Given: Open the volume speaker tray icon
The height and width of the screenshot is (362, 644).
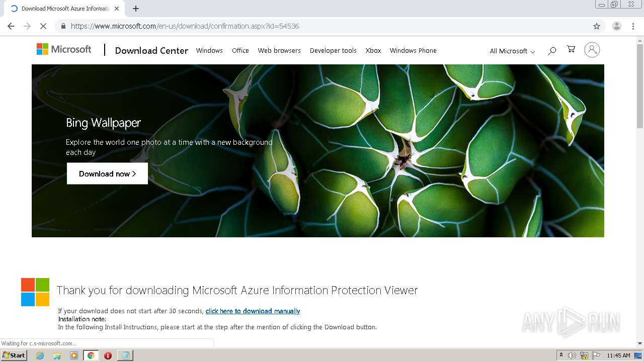Looking at the screenshot, I should pos(572,355).
